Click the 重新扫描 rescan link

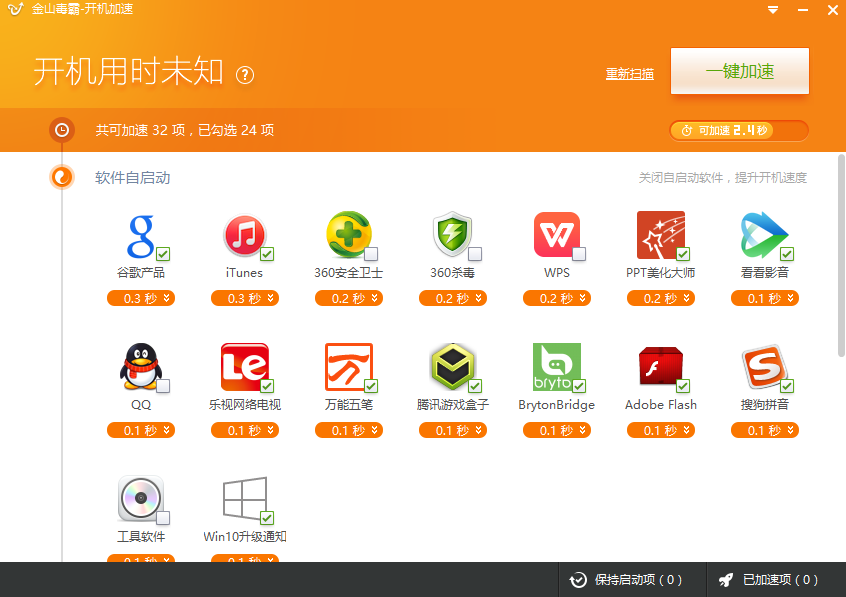click(x=630, y=74)
